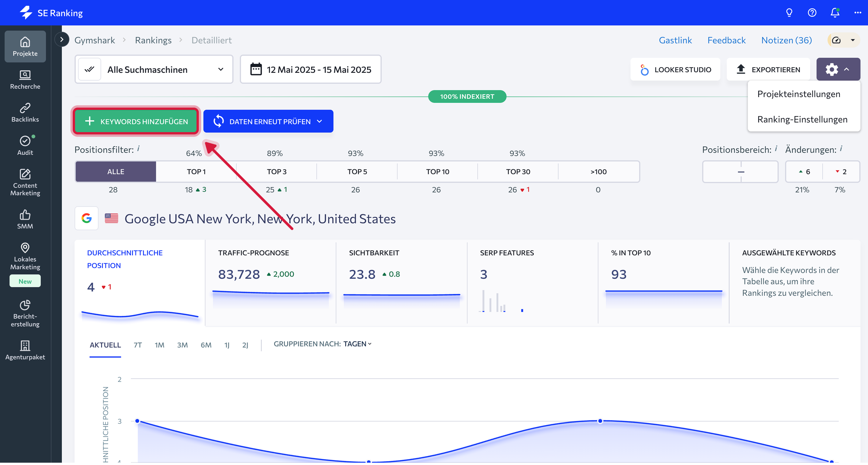Image resolution: width=868 pixels, height=465 pixels.
Task: Go to Gymshark breadcrumb
Action: [x=95, y=40]
